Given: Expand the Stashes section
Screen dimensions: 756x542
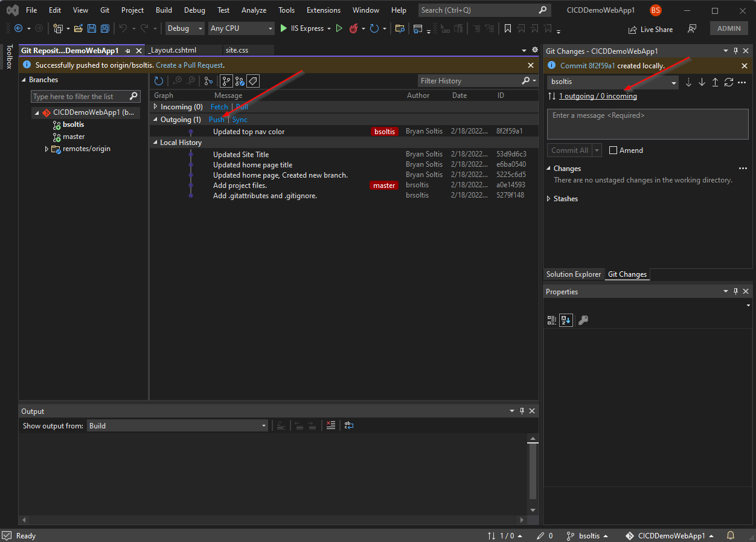Looking at the screenshot, I should click(549, 199).
